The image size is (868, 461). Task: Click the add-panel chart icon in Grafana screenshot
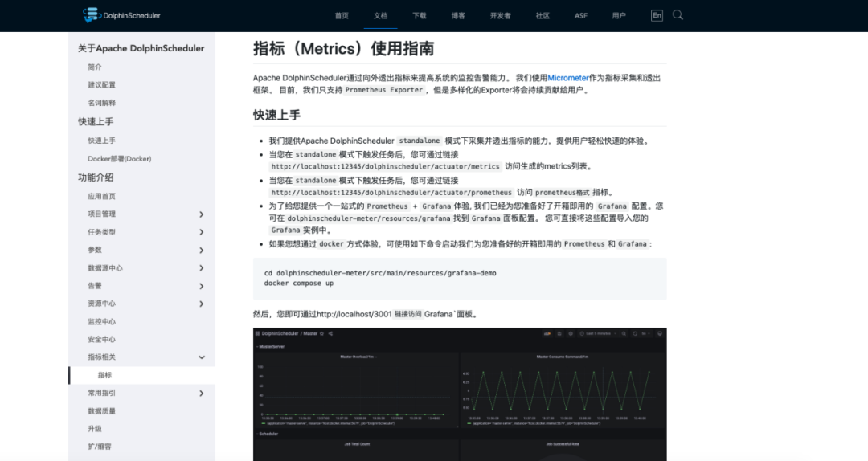[547, 334]
